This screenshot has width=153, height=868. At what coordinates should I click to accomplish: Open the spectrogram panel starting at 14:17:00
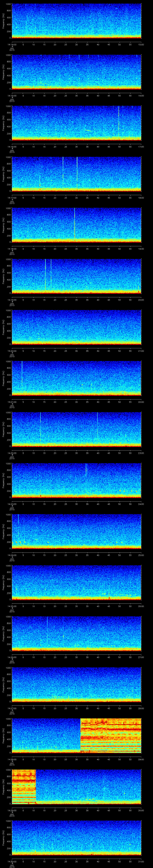76,174
